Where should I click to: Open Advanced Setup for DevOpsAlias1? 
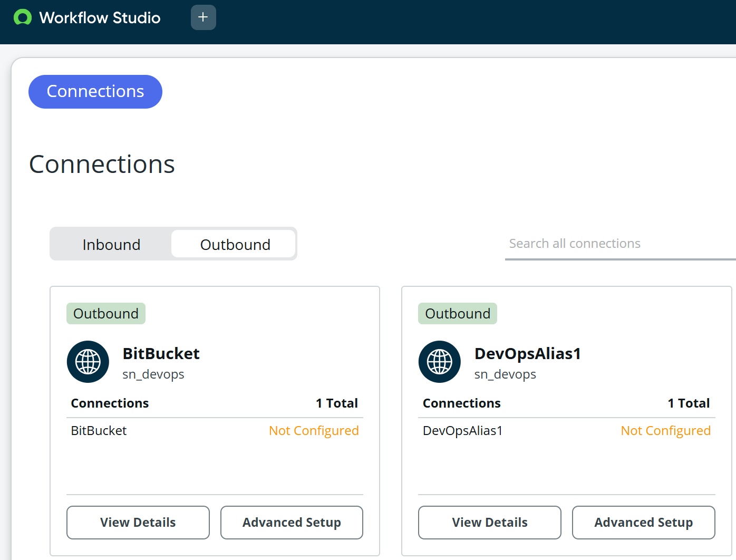[x=644, y=523]
